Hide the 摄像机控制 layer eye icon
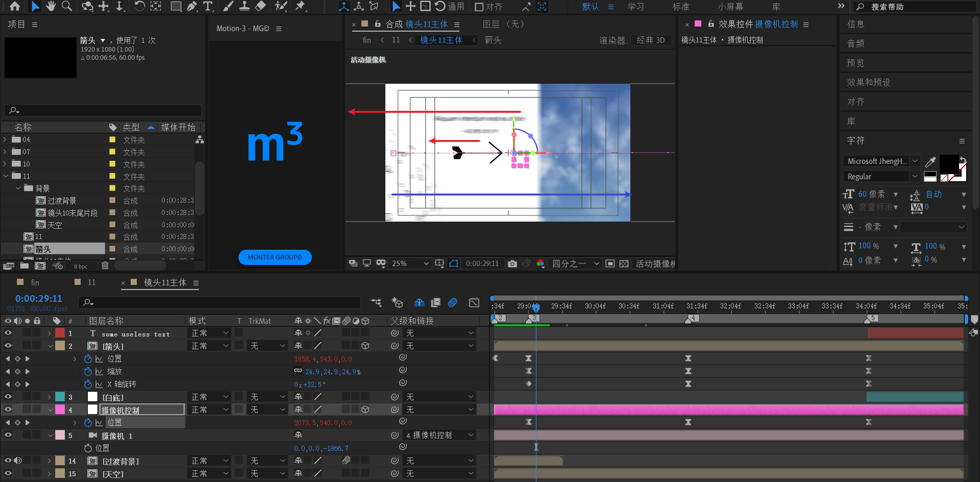980x482 pixels. tap(8, 409)
